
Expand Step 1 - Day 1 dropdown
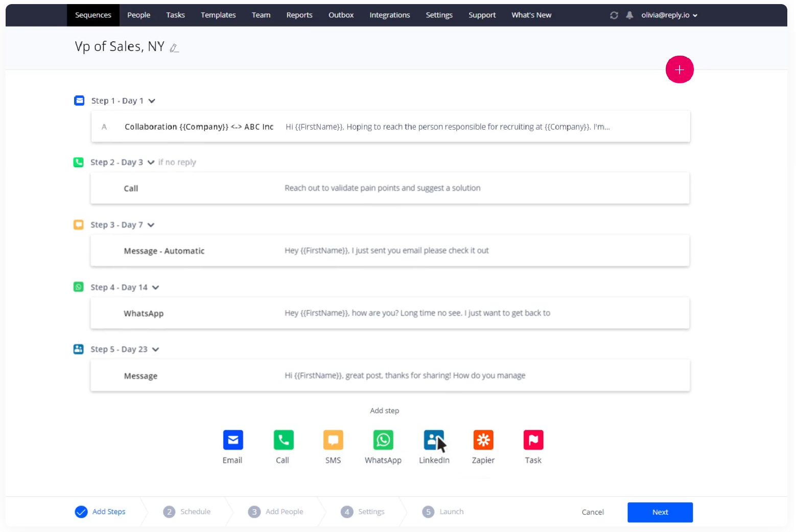click(x=152, y=101)
